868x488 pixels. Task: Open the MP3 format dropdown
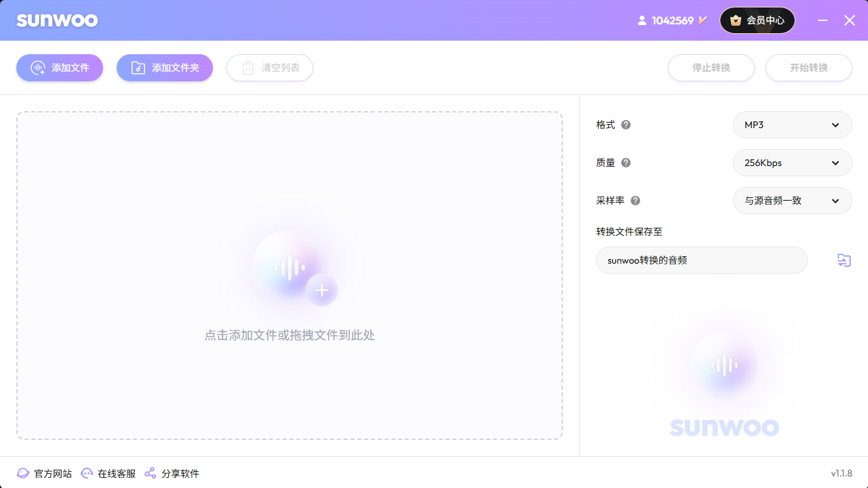(x=793, y=125)
